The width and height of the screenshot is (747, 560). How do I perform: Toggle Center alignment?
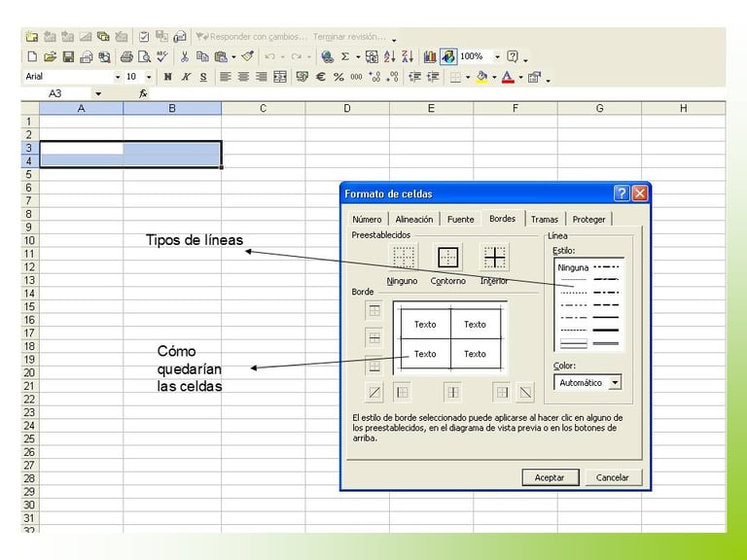pos(243,77)
